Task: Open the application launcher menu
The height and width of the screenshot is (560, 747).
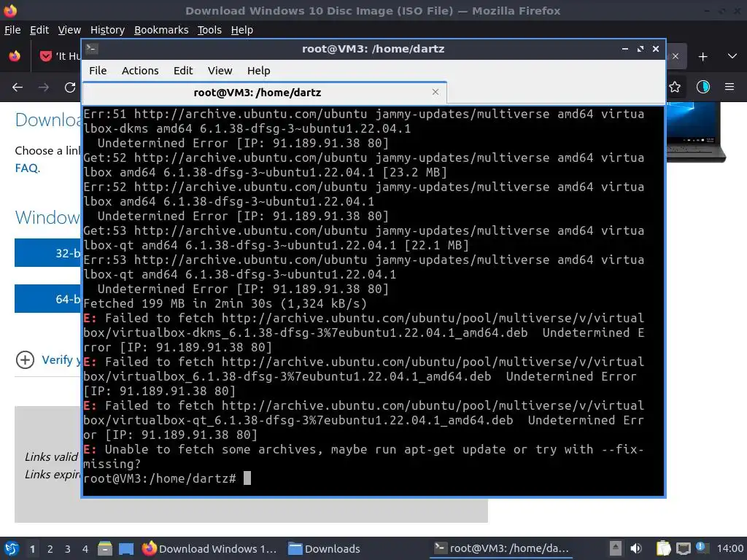Action: point(12,548)
